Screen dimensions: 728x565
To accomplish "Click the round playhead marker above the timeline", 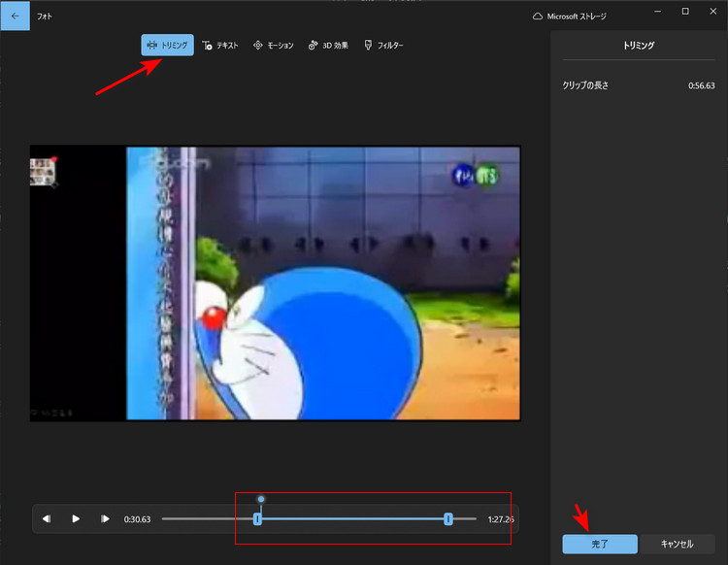I will [261, 499].
